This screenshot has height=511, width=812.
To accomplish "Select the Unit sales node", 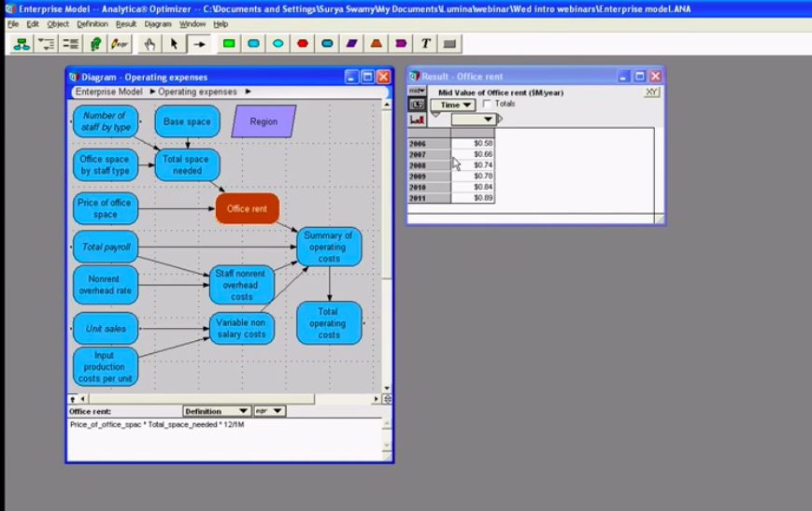I will point(106,328).
